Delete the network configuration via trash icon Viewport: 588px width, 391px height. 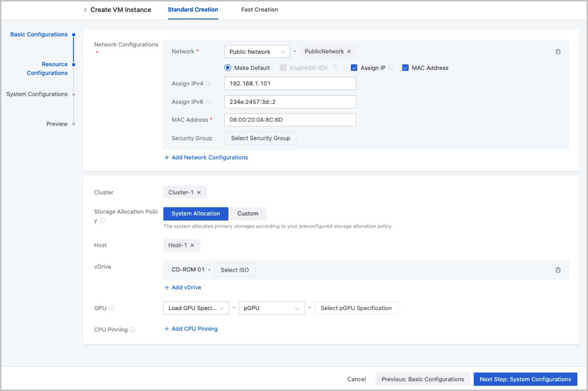pyautogui.click(x=558, y=52)
